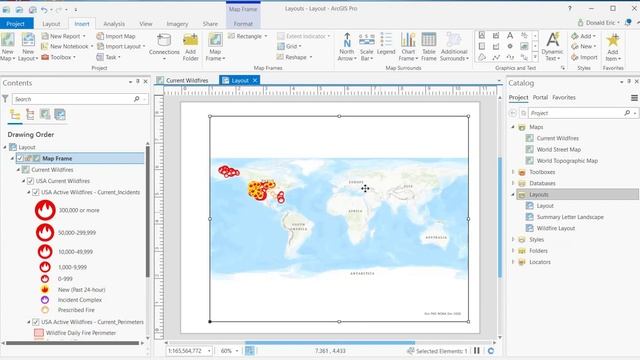Click the Wildfire Daily Fire Perimeter swatch
This screenshot has height=360, width=640.
pos(39,333)
